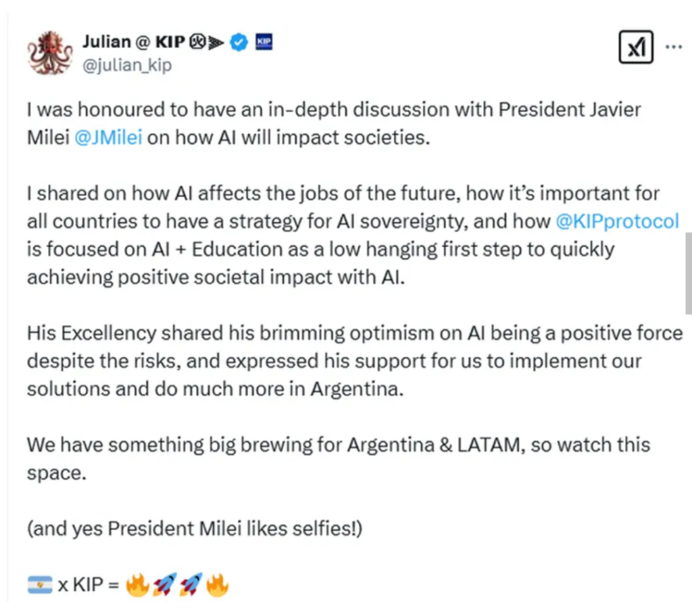Click the 'Argentina & LATAM' paragraph text

[338, 445]
